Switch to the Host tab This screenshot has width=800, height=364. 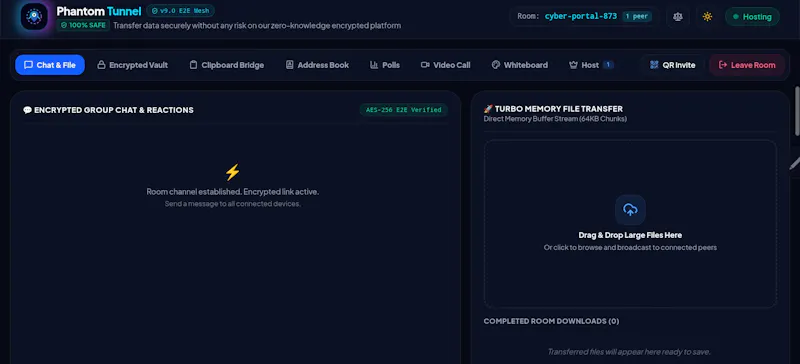pyautogui.click(x=591, y=65)
